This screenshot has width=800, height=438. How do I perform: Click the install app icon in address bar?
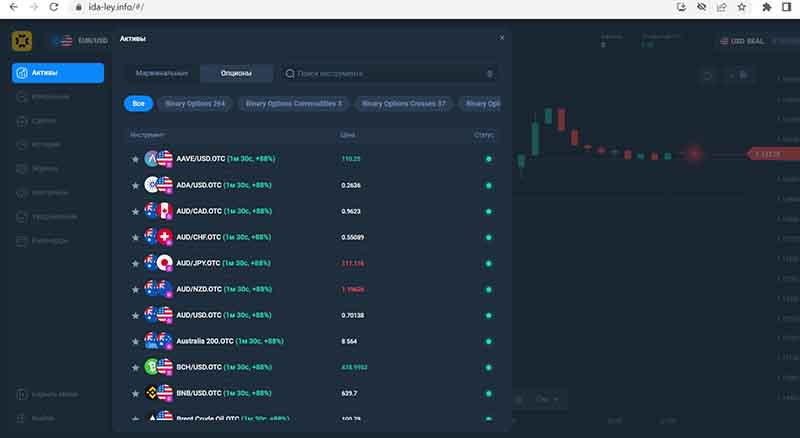681,7
